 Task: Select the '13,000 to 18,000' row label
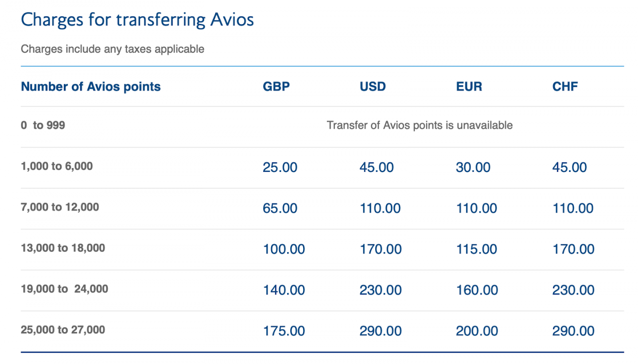pos(63,248)
